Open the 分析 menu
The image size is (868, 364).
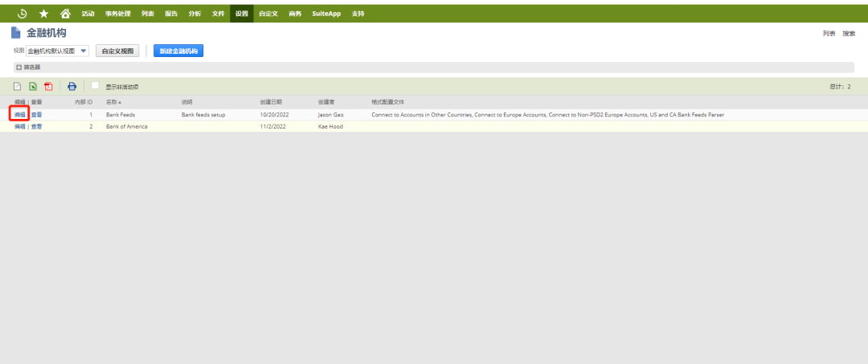click(x=194, y=14)
